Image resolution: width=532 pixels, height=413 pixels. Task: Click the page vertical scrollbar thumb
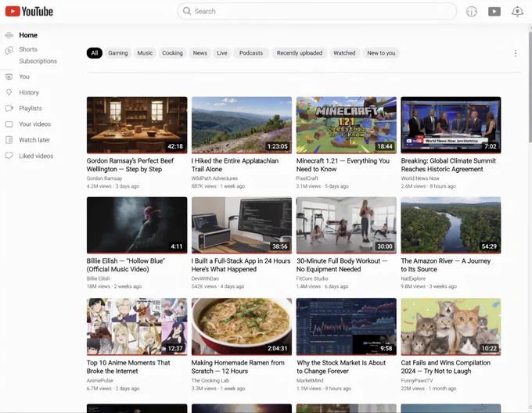point(530,87)
